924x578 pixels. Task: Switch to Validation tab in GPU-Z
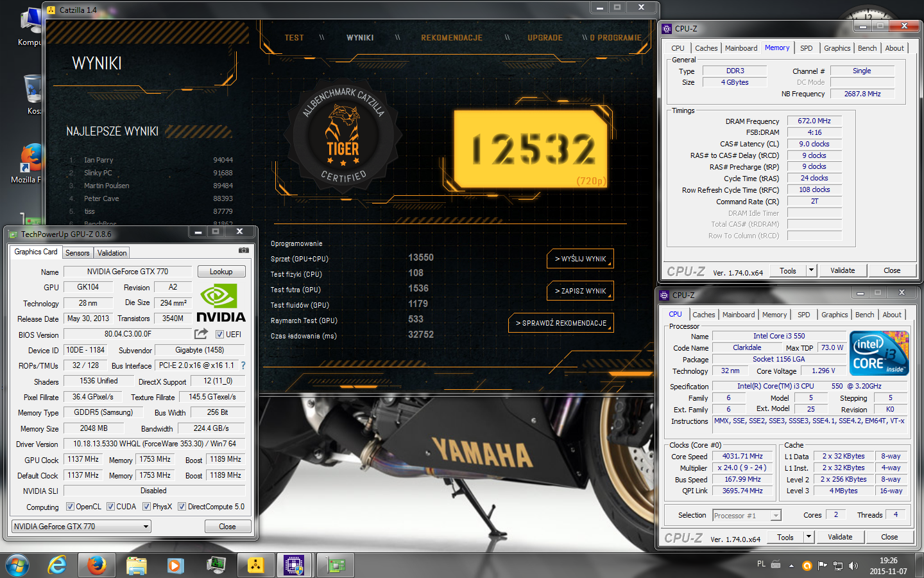coord(112,253)
